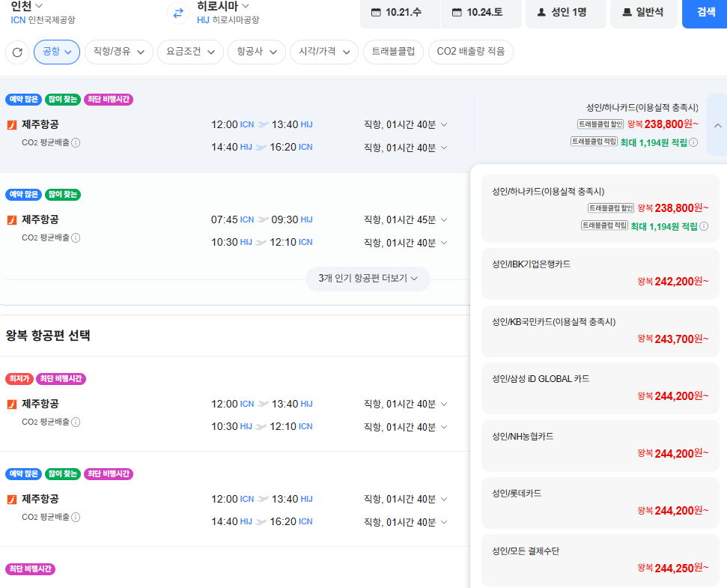Click 왕복 238,800원 price on top flight
727x588 pixels.
pyautogui.click(x=663, y=124)
